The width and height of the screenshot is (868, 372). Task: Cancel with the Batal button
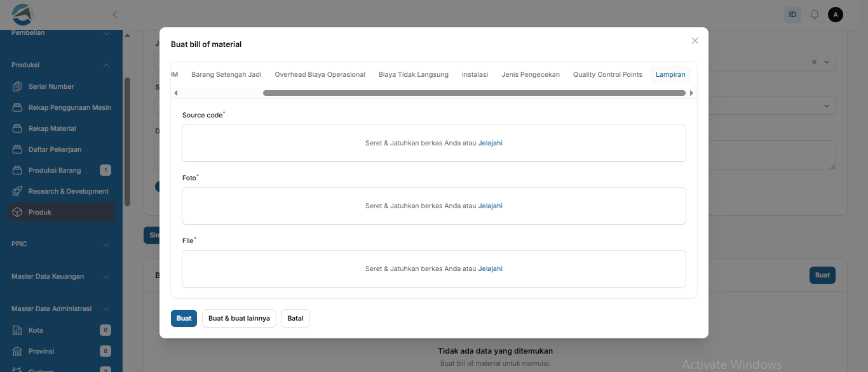(x=295, y=318)
